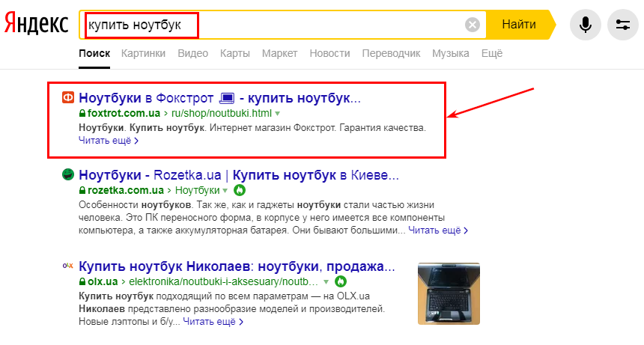Open the Музыка tab
The image size is (644, 345).
[x=451, y=53]
